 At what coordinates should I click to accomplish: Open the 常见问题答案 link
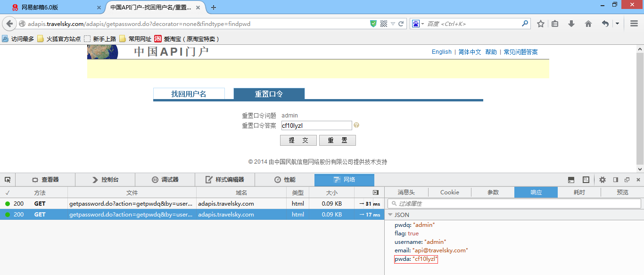[520, 52]
